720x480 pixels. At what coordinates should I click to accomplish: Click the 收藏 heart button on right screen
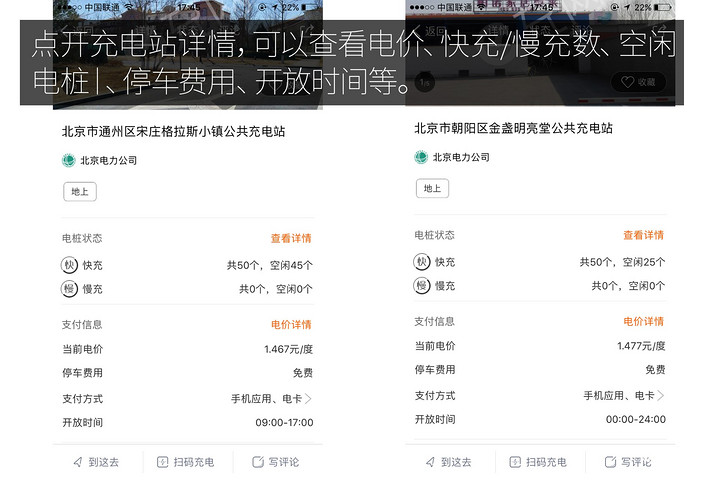pos(638,82)
